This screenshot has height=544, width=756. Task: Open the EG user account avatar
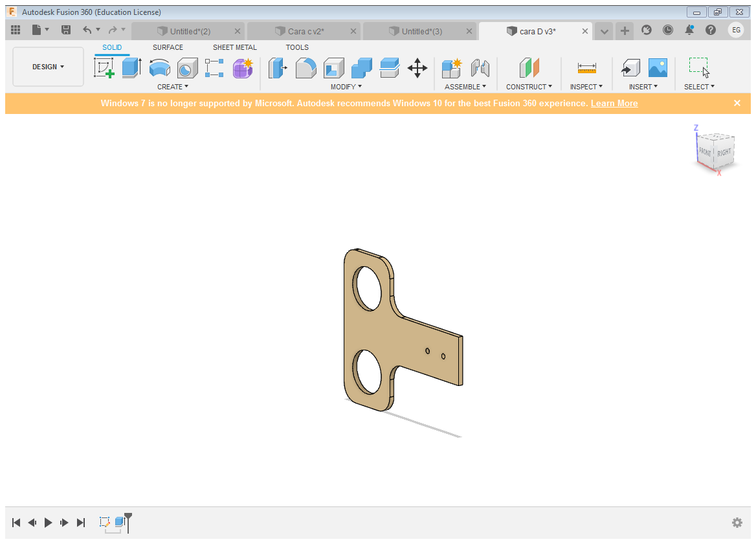736,30
